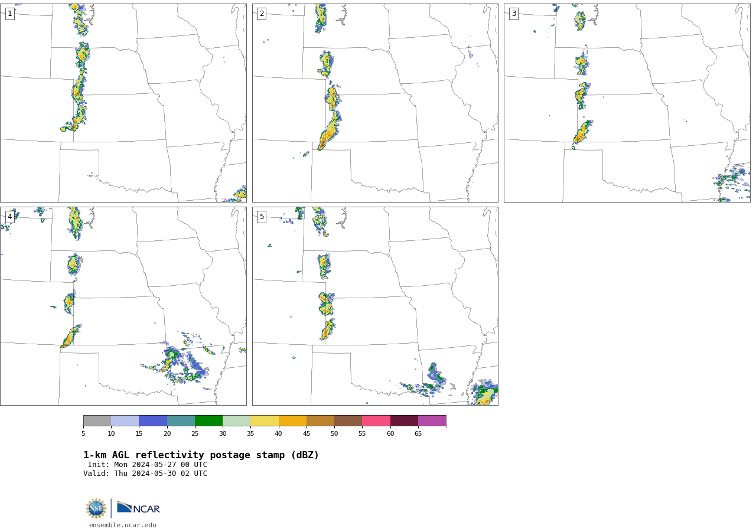Click the NCAR logo

coord(138,508)
